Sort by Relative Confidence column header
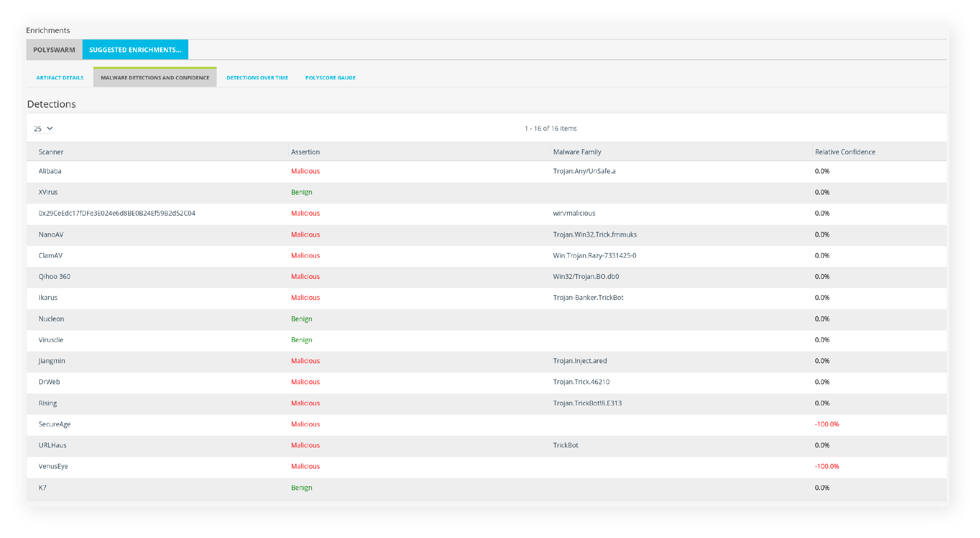This screenshot has height=538, width=980. coord(845,152)
